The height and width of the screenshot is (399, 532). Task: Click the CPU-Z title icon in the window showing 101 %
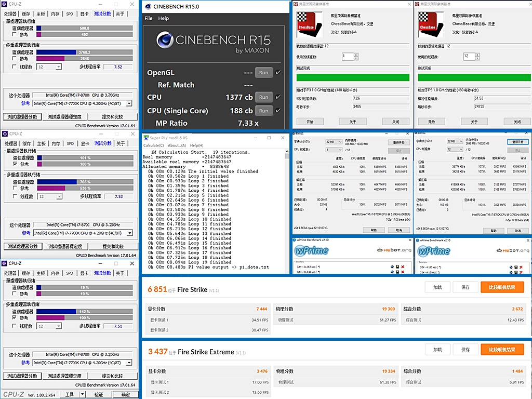(5, 134)
